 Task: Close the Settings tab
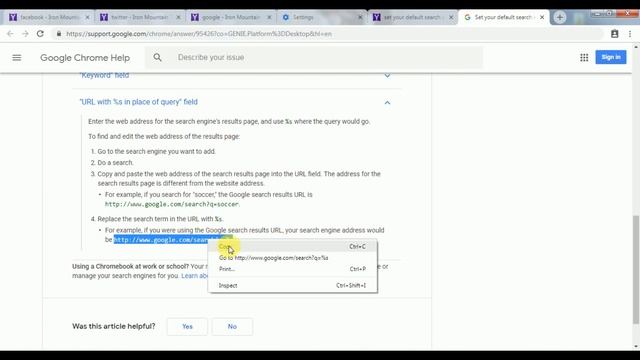click(360, 17)
